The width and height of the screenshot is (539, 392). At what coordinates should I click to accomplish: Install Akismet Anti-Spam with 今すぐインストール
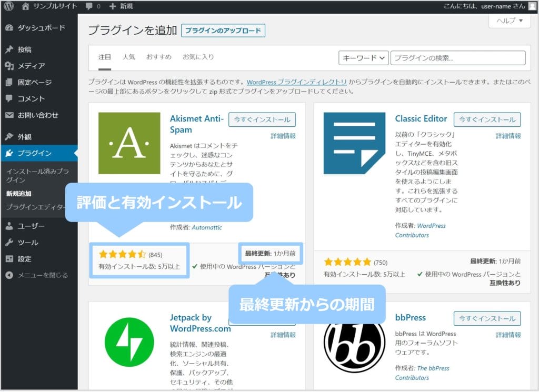262,119
